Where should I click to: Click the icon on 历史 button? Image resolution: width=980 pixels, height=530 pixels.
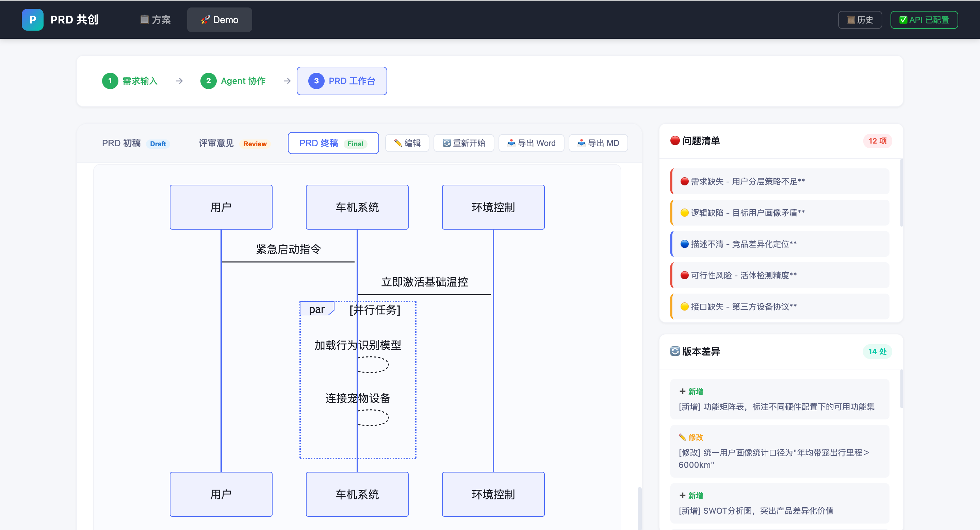tap(851, 20)
